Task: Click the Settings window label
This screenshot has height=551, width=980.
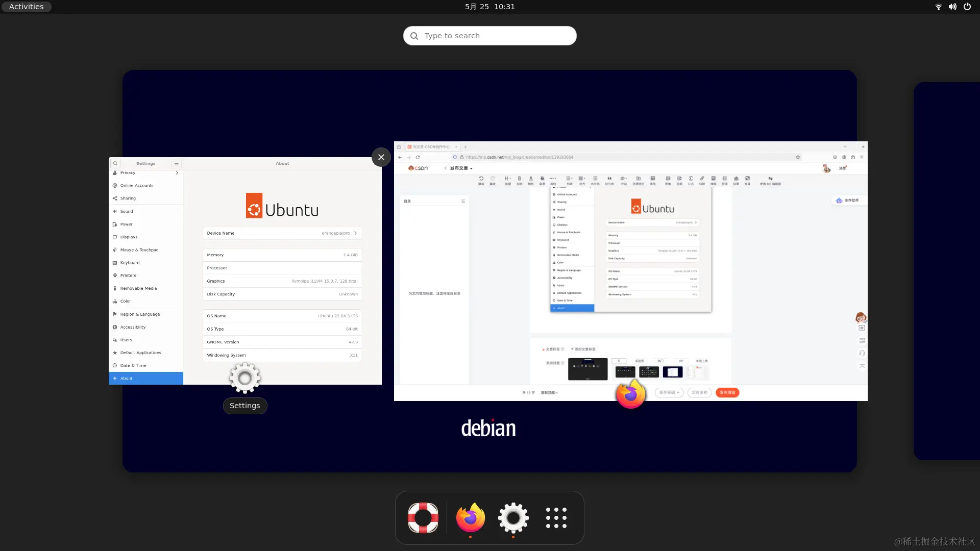Action: pyautogui.click(x=245, y=406)
